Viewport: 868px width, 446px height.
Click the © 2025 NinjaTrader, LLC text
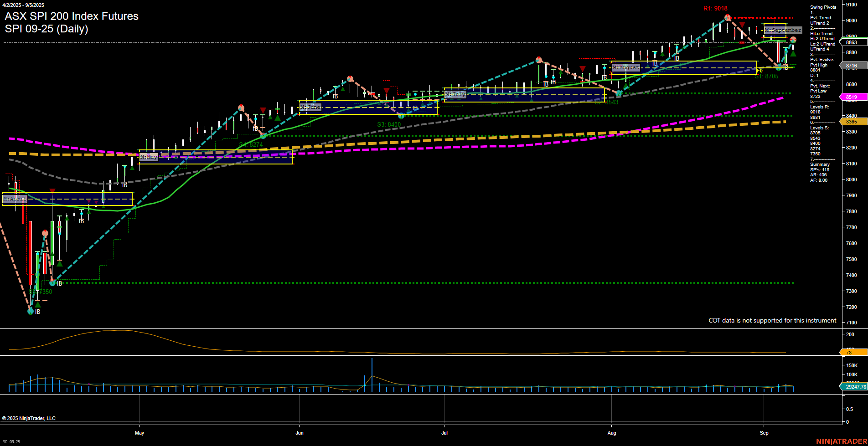click(x=29, y=418)
